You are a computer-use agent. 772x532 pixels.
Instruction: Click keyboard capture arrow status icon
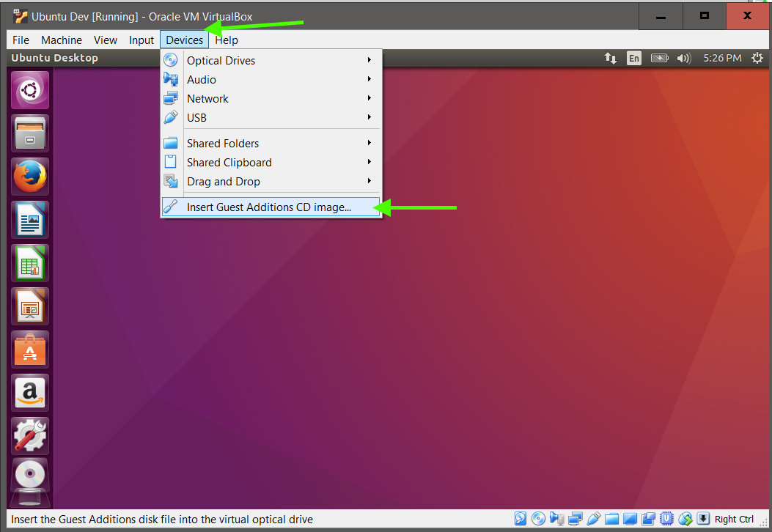(703, 519)
